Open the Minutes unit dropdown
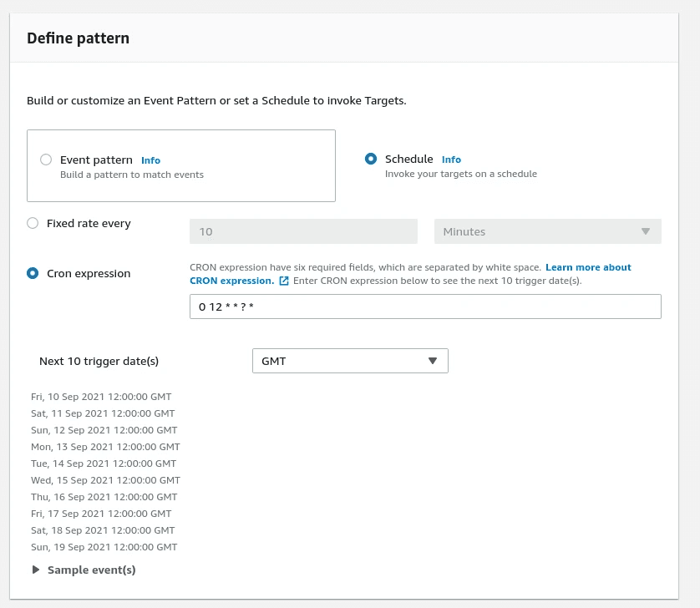The image size is (700, 608). click(547, 231)
